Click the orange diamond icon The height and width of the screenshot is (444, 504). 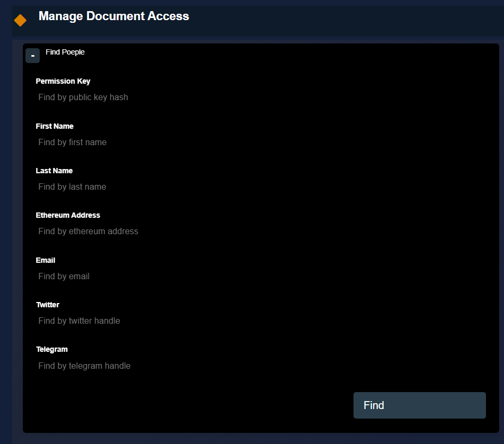[20, 20]
